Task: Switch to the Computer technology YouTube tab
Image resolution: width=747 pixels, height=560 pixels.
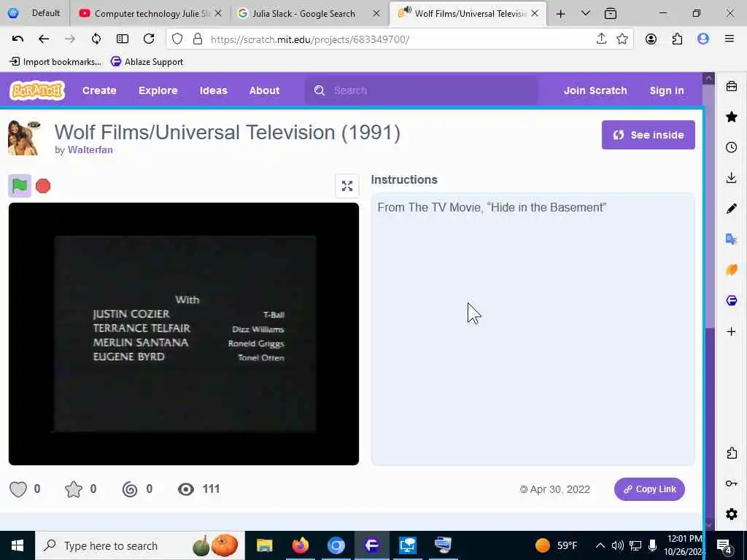Action: 150,13
